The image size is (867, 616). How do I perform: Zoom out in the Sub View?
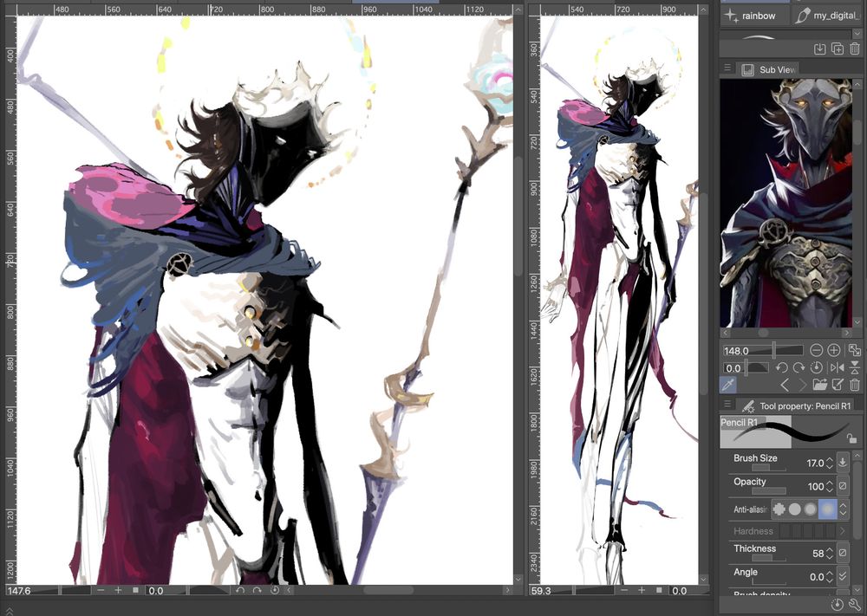[816, 350]
